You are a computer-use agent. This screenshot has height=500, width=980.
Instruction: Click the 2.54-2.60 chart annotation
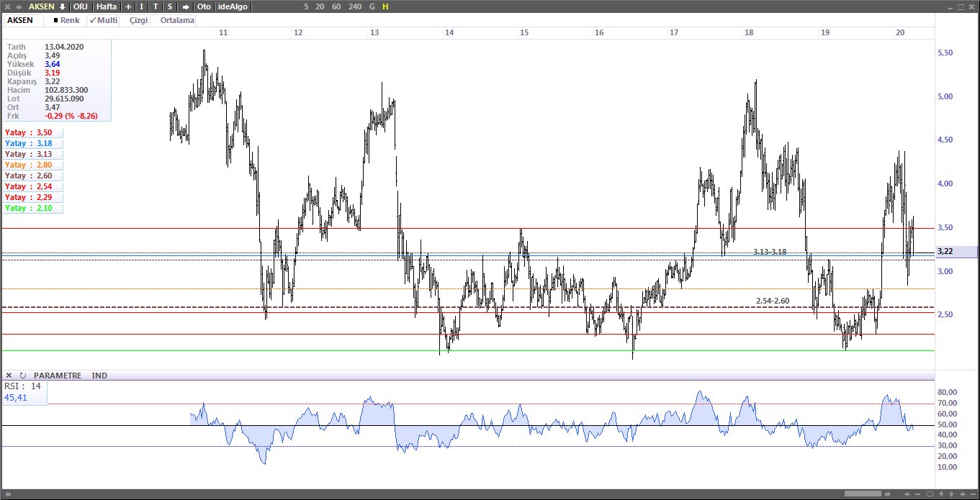(x=773, y=300)
